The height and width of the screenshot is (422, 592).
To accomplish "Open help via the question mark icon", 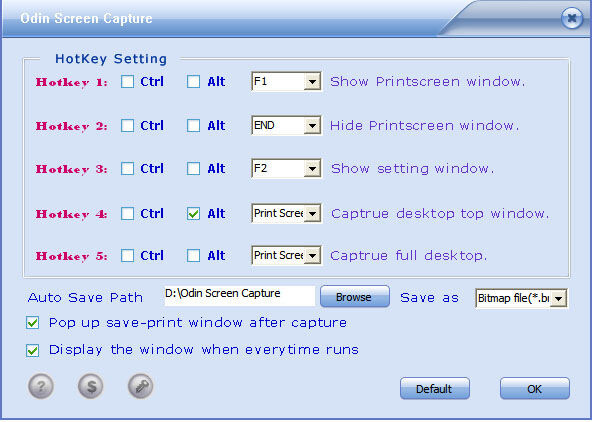I will click(x=41, y=386).
